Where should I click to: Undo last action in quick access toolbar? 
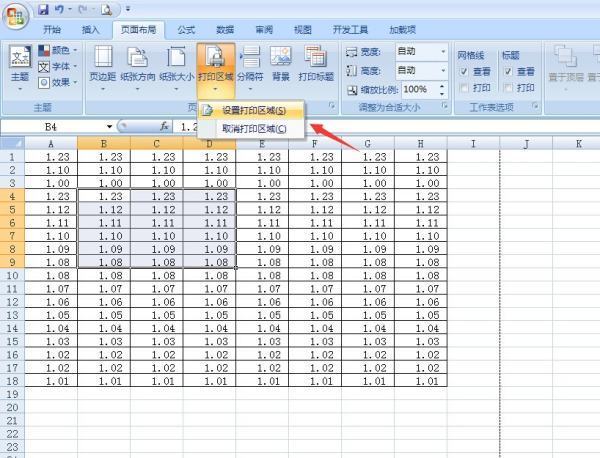coord(59,9)
